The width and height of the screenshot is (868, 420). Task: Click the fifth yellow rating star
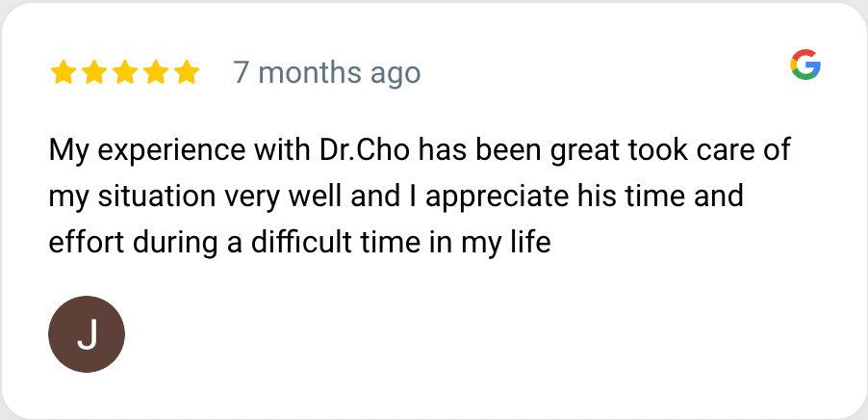pos(187,72)
